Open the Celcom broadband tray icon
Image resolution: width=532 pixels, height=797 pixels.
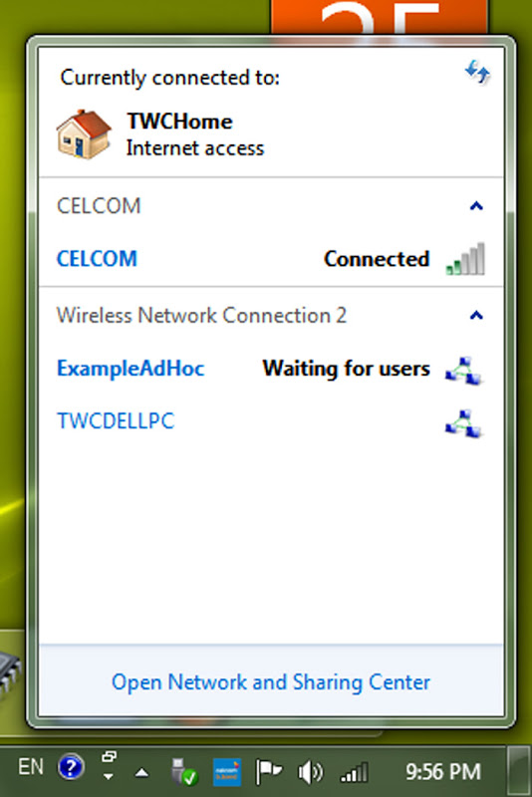pyautogui.click(x=226, y=772)
